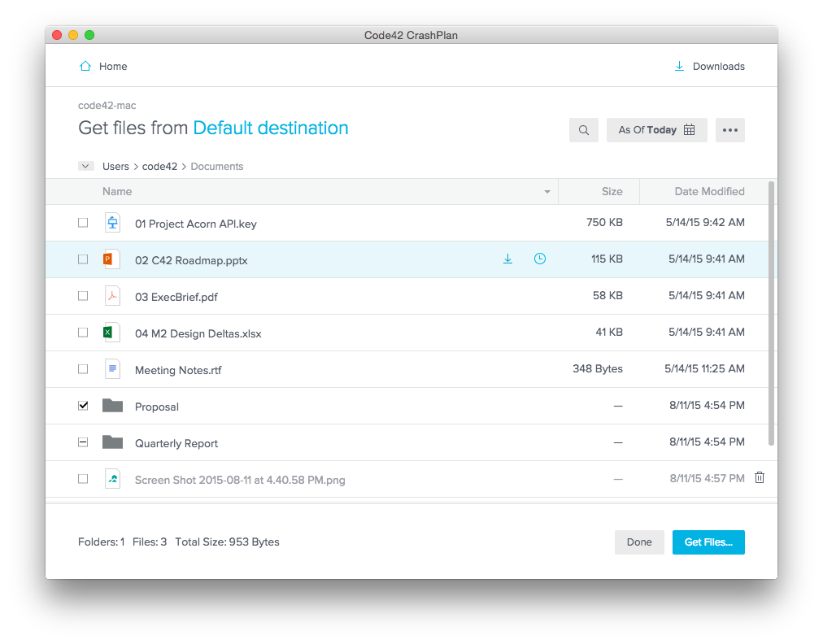Viewport: 823px width, 644px height.
Task: Expand the breadcrumb path dropdown arrow
Action: pos(85,166)
